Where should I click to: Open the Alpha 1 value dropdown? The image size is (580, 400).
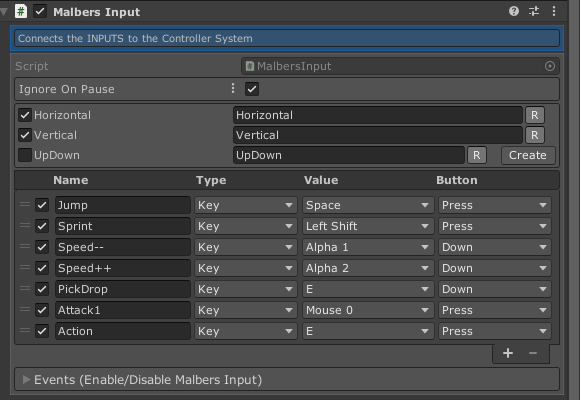368,247
